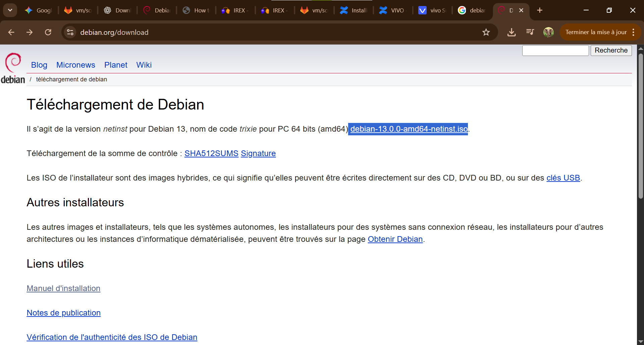This screenshot has height=345, width=644.
Task: Click the Recherche button
Action: (x=611, y=50)
